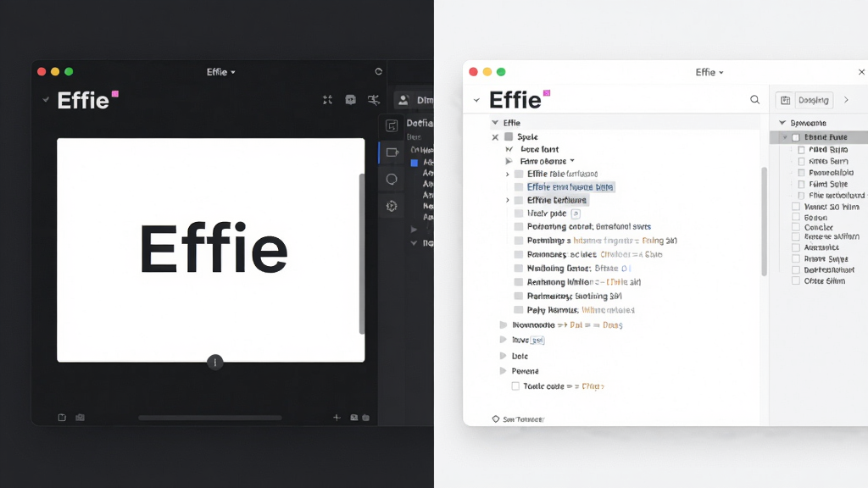This screenshot has width=868, height=488.
Task: Expand the Effirie terfiiure row chevron
Action: (x=507, y=200)
